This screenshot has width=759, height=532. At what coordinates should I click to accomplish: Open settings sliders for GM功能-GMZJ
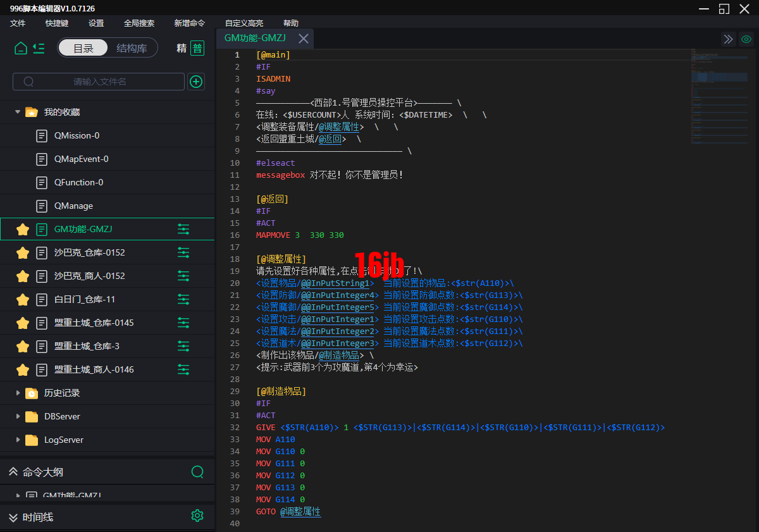(183, 229)
